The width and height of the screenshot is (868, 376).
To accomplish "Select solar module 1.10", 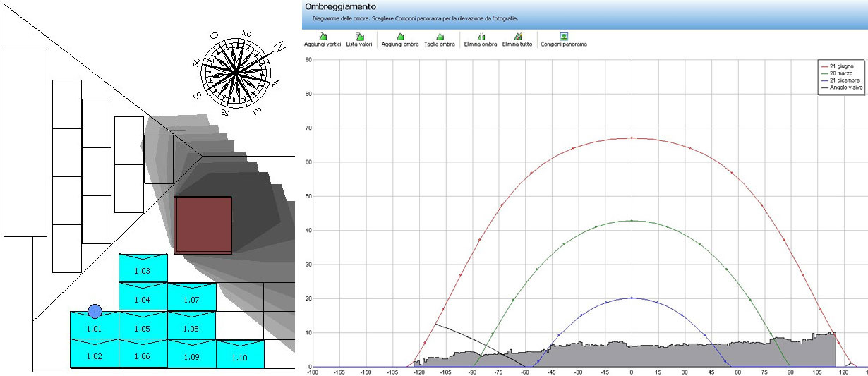I will 240,353.
